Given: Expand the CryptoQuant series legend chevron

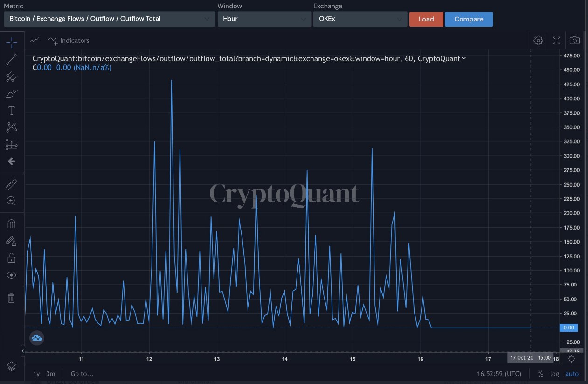Looking at the screenshot, I should click(463, 59).
